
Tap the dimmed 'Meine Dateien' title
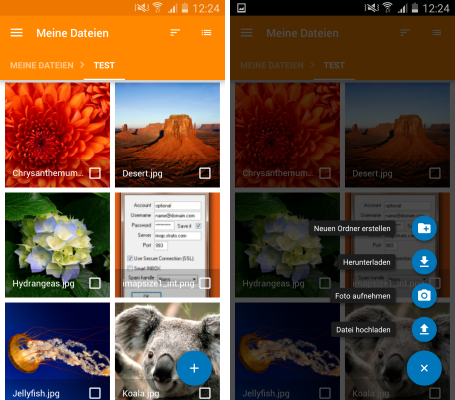[302, 33]
